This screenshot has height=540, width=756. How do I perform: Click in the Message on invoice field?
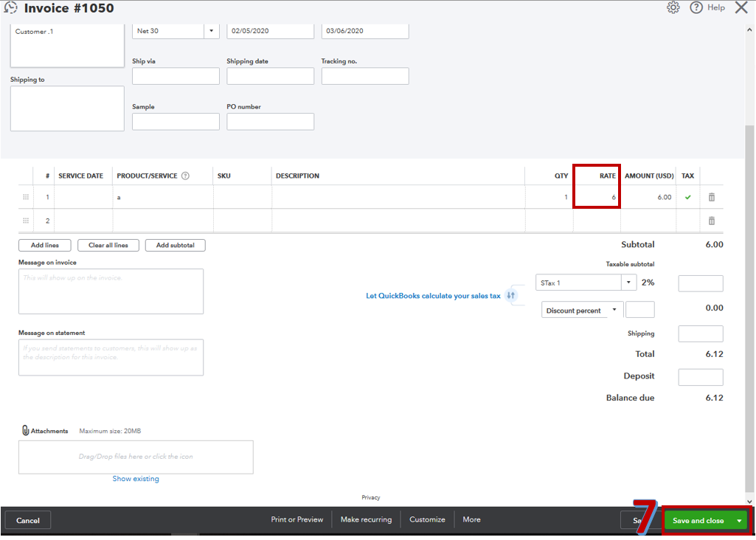(111, 289)
